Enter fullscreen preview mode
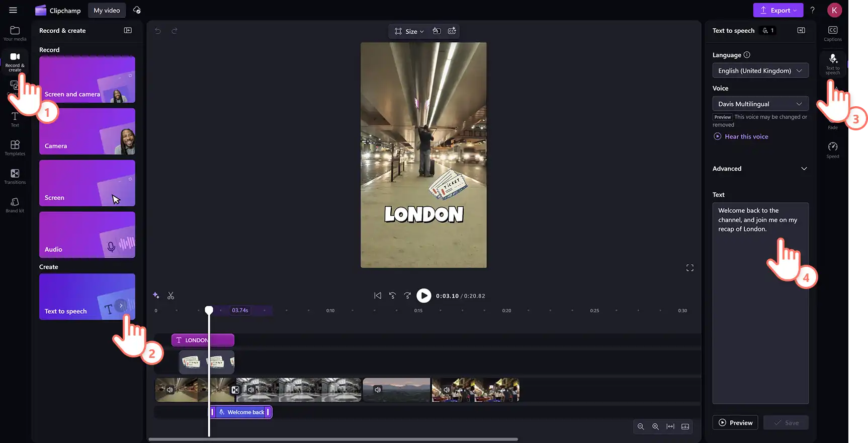Screen dimensions: 868x443 click(x=690, y=268)
